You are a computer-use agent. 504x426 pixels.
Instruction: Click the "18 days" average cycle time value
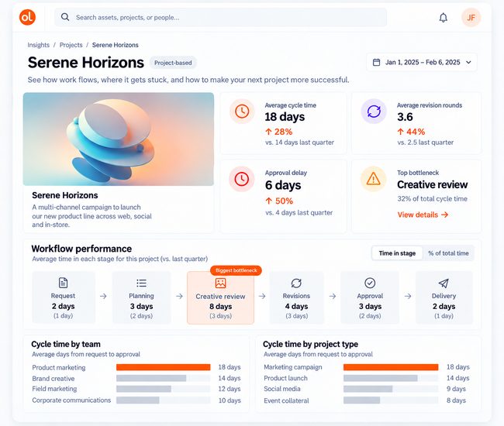(285, 117)
